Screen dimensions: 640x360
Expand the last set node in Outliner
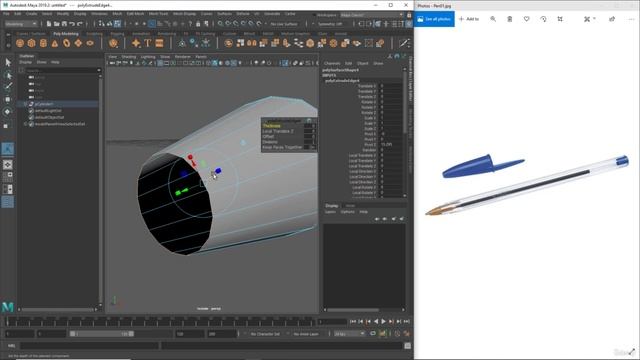(x=25, y=124)
